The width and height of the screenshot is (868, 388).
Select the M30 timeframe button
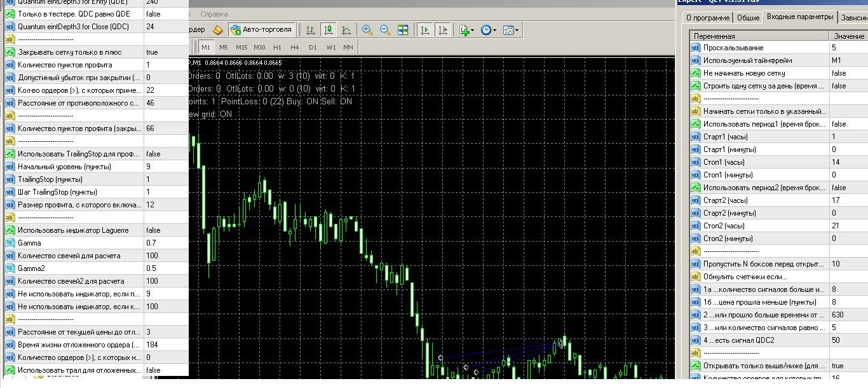pos(259,47)
